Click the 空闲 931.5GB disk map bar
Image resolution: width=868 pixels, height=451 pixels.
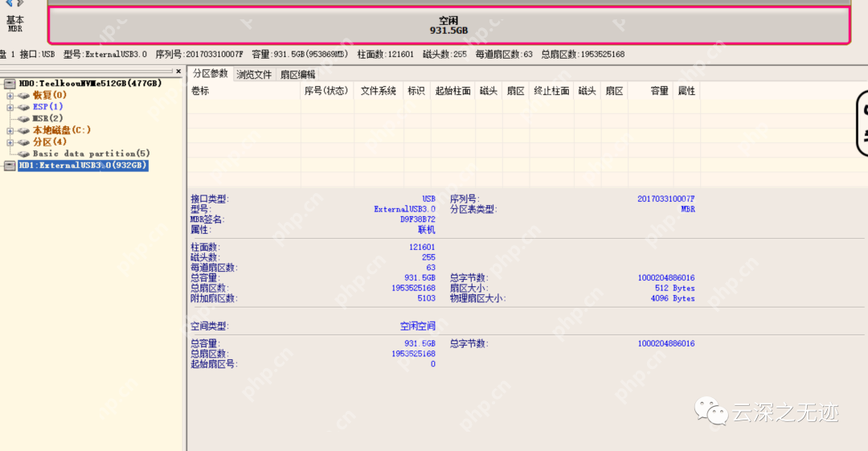coord(449,25)
